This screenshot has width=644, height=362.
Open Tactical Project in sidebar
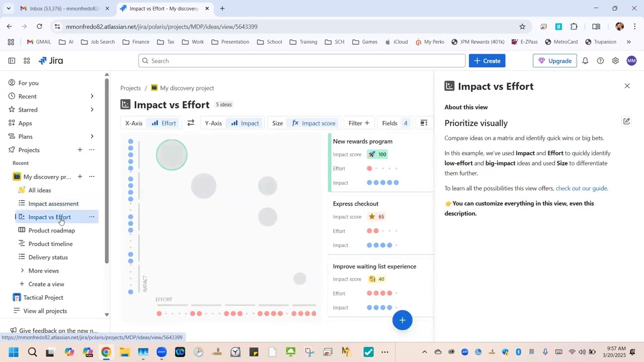point(43,298)
